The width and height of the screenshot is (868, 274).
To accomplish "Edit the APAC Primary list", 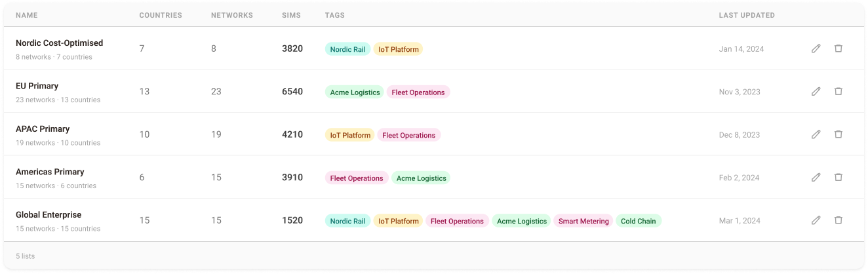I will pyautogui.click(x=816, y=134).
